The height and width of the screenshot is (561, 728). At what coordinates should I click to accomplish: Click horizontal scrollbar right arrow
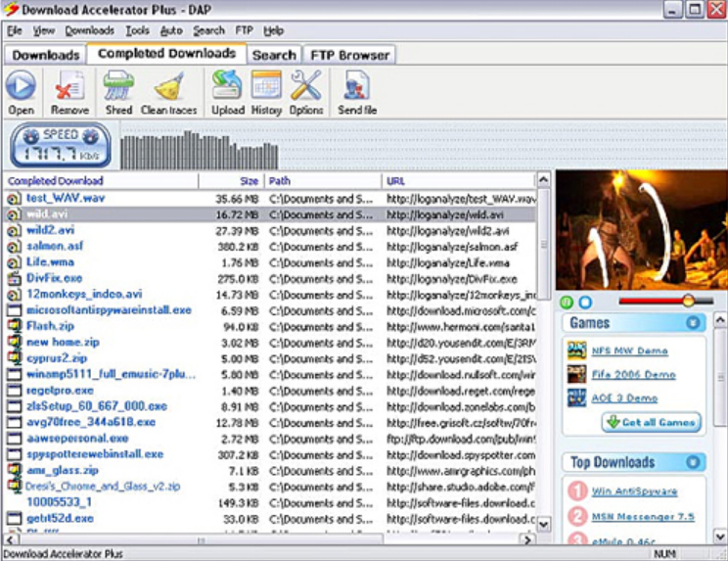click(x=527, y=539)
